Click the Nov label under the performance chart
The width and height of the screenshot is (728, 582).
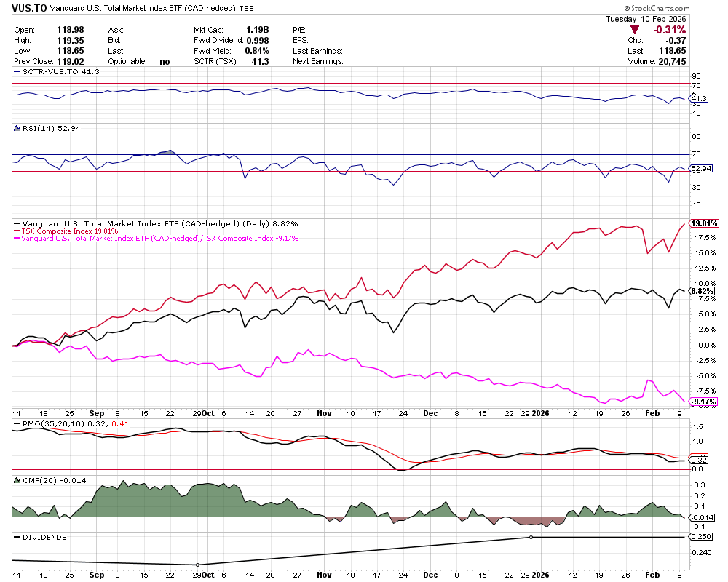324,413
